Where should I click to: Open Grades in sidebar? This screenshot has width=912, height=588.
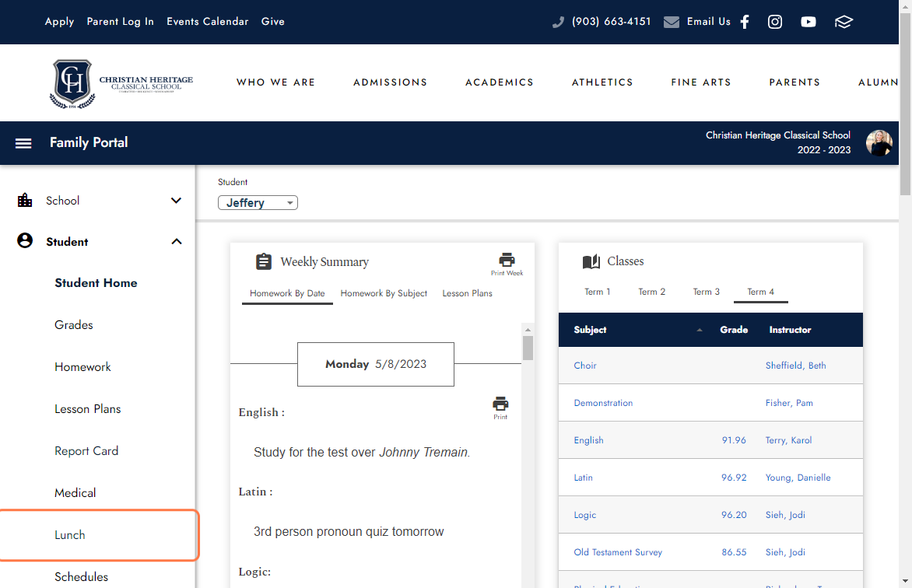click(74, 325)
